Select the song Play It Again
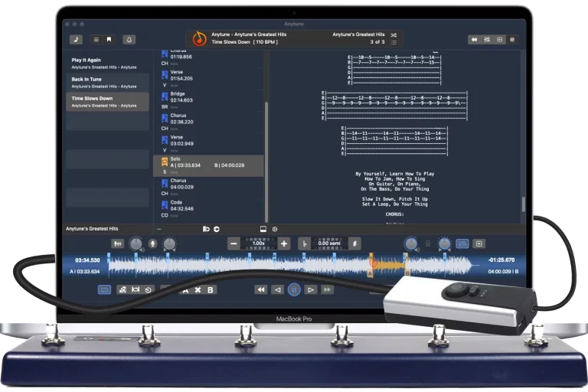588x392 pixels. 108,63
